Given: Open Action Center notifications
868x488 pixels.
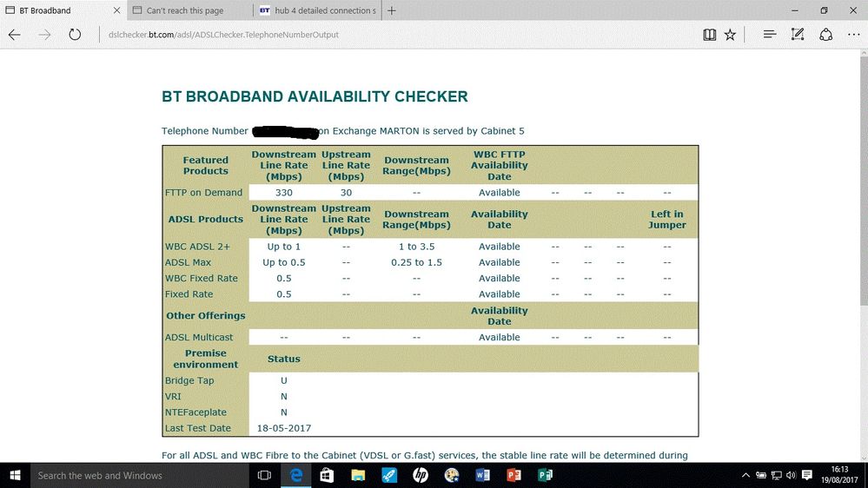Looking at the screenshot, I should 807,475.
